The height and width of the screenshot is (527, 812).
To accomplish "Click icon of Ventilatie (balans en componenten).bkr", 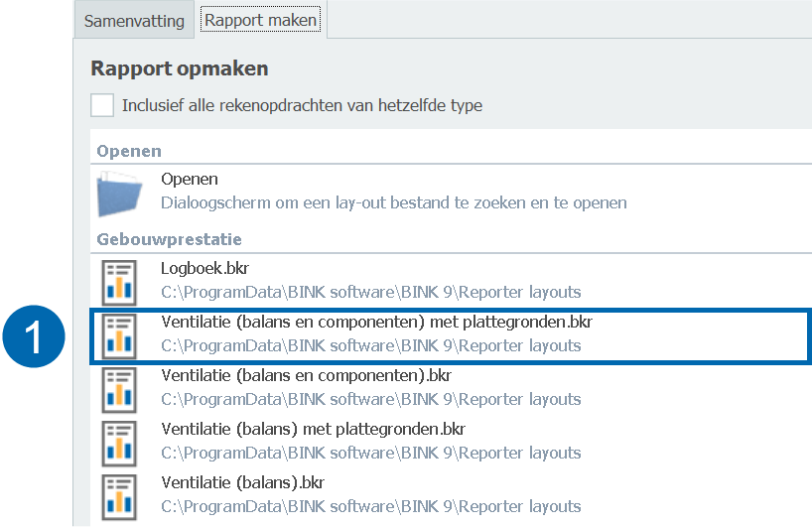I will (120, 388).
